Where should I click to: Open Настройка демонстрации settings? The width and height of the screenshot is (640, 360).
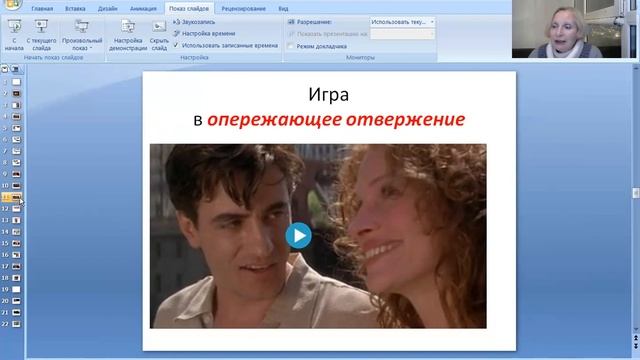128,35
